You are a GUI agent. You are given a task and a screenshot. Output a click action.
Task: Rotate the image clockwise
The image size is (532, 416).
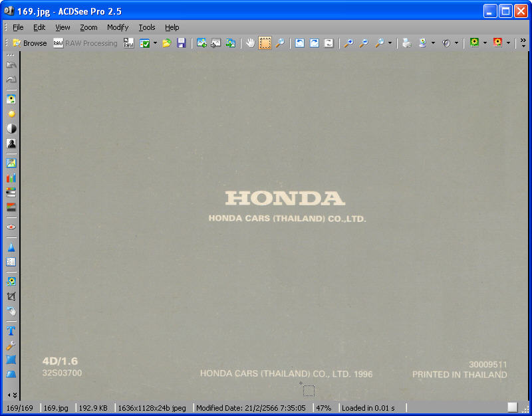click(x=315, y=43)
